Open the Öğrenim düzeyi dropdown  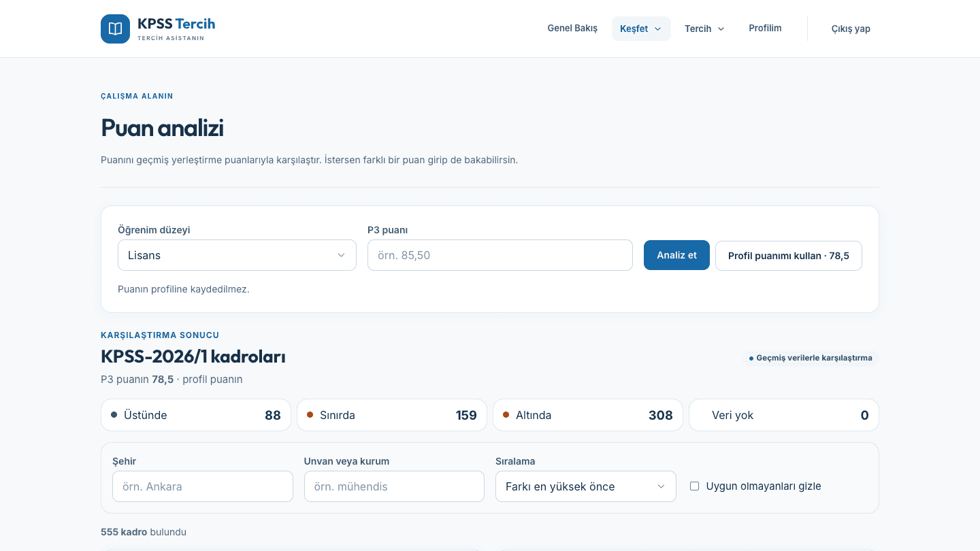click(x=237, y=255)
